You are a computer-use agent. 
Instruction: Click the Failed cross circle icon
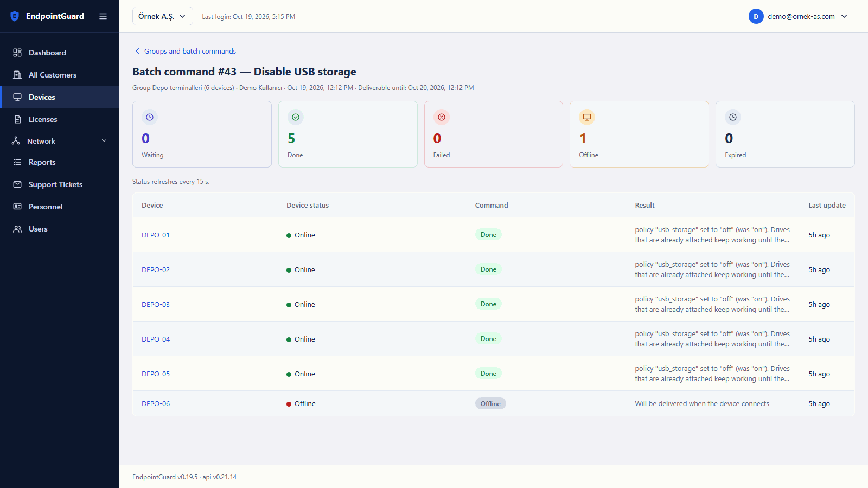click(442, 117)
